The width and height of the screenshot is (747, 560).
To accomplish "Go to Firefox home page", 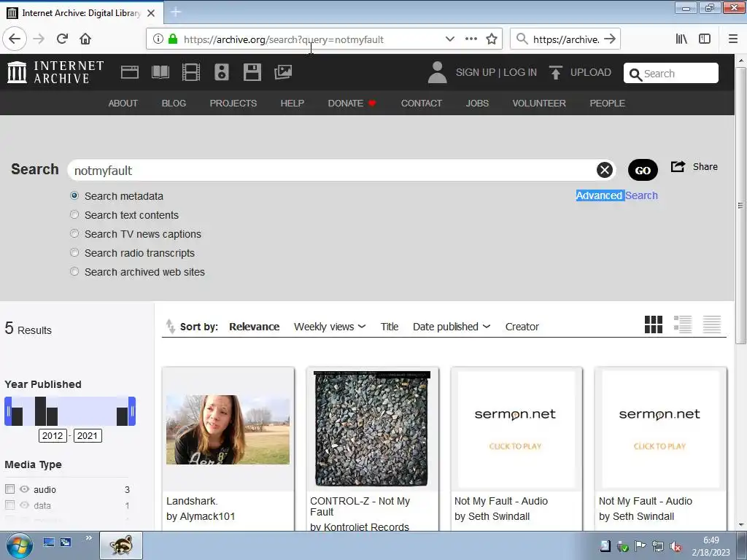I will point(85,39).
